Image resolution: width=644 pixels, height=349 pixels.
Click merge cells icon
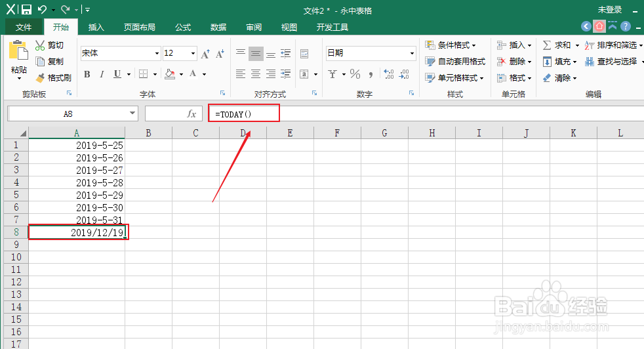304,74
